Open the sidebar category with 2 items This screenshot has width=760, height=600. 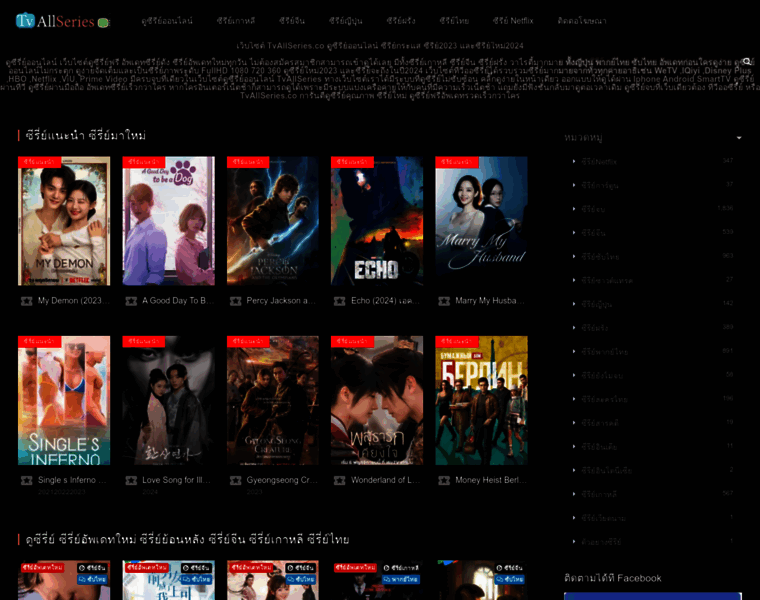click(606, 471)
